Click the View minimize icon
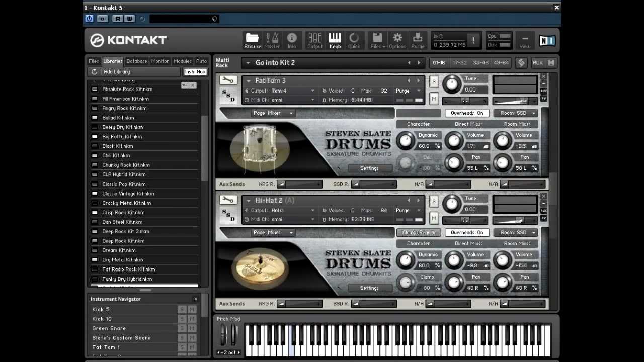The image size is (644, 362). [x=525, y=40]
